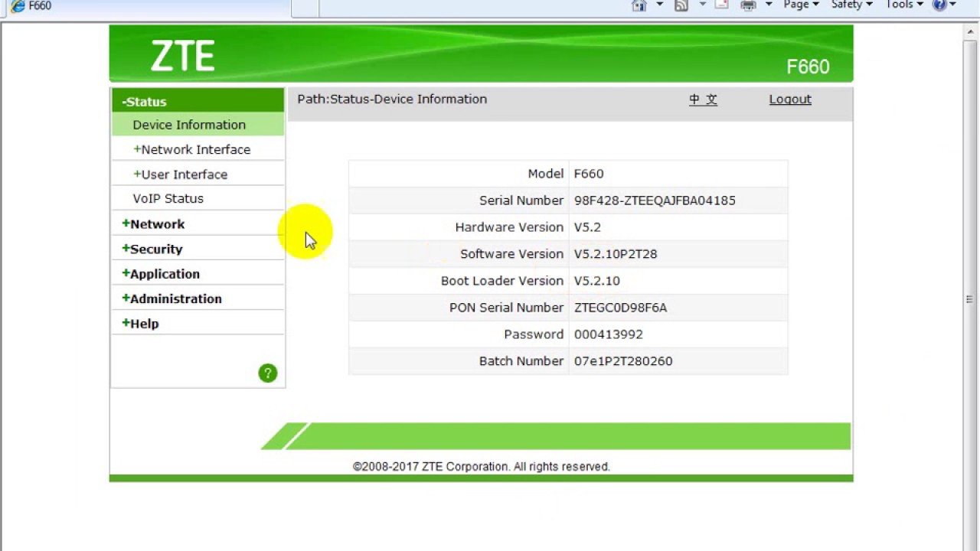The image size is (980, 551).
Task: Open the Home button dropdown arrow
Action: coord(659,5)
